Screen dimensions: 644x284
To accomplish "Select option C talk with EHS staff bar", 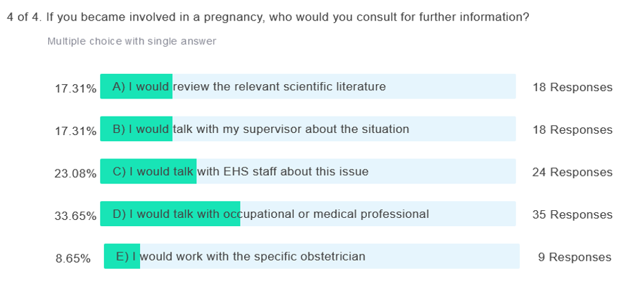I will (x=308, y=171).
